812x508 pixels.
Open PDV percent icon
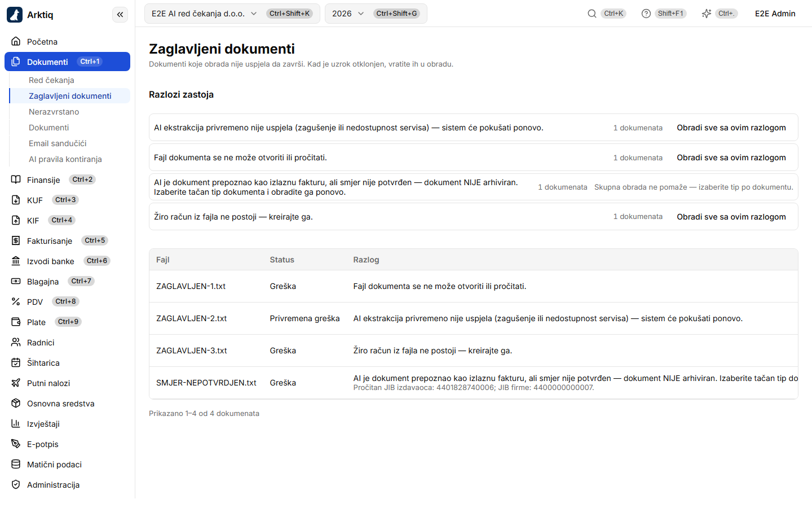(16, 301)
